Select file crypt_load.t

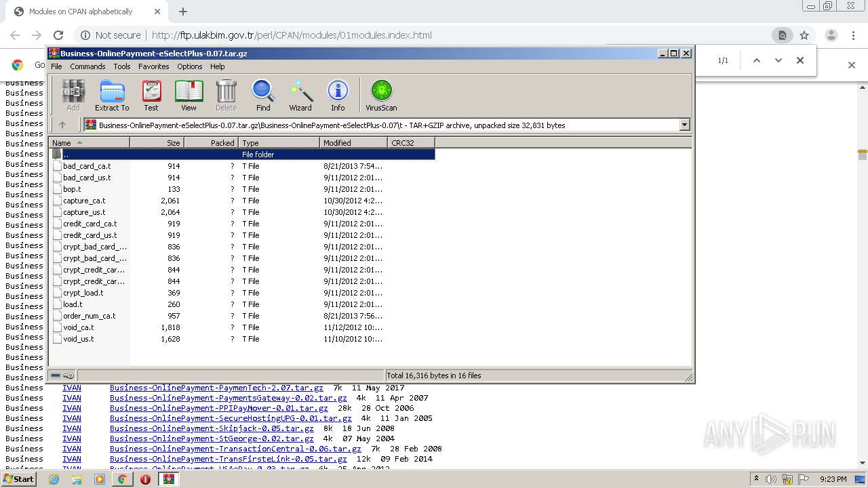click(83, 293)
